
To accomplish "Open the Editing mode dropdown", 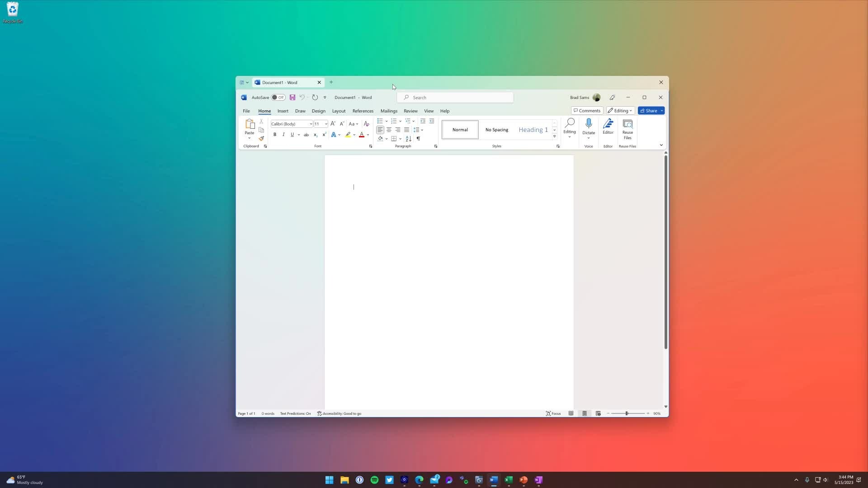I will [620, 111].
